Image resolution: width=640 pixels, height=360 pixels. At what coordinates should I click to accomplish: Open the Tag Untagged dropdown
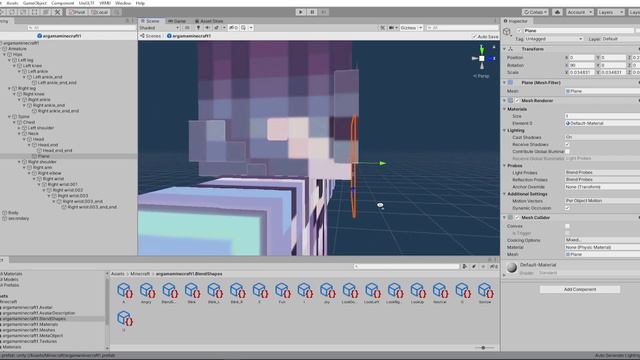click(x=554, y=39)
